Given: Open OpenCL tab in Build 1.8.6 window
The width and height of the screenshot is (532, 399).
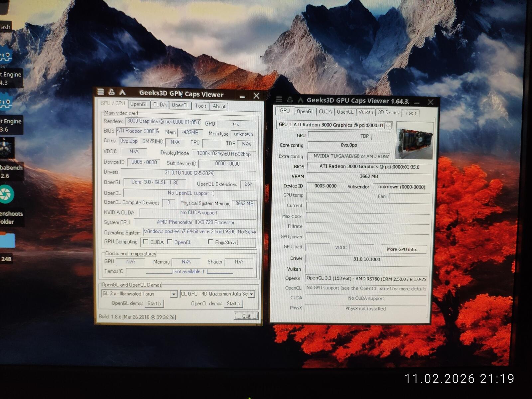Looking at the screenshot, I should click(180, 105).
